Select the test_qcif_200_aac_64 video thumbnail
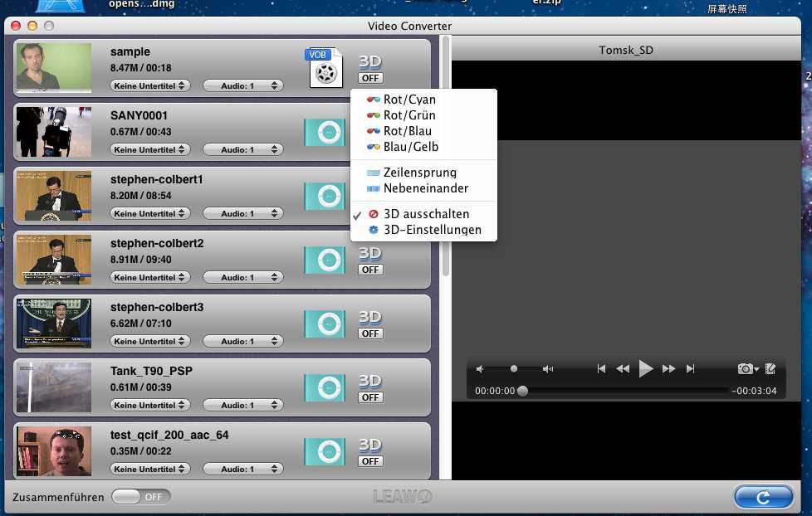The width and height of the screenshot is (812, 516). click(54, 451)
